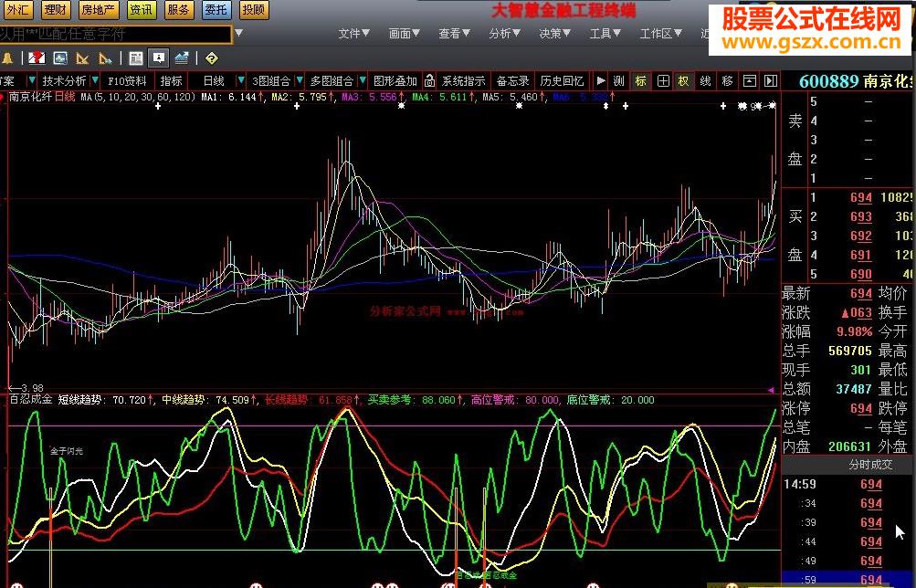The width and height of the screenshot is (916, 588).
Task: Toggle the 标 marker button
Action: (x=641, y=80)
